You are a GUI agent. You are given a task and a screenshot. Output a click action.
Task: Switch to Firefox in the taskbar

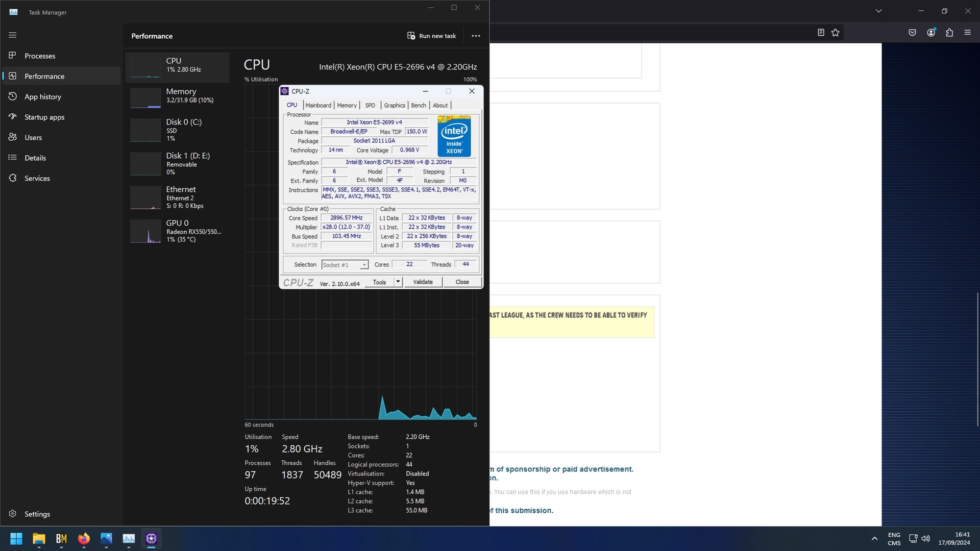(84, 538)
